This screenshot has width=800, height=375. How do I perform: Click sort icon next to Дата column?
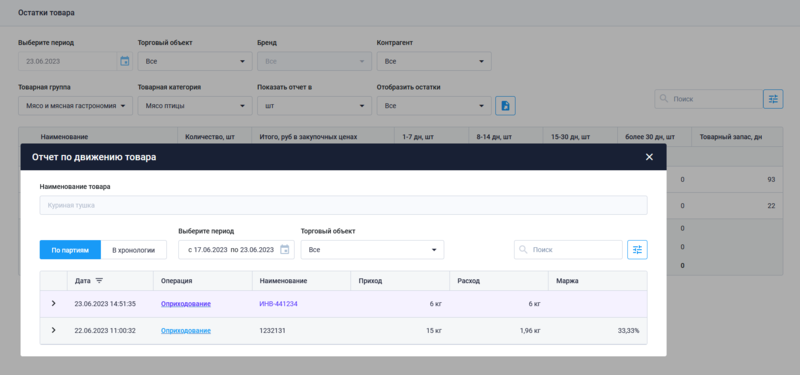[99, 281]
